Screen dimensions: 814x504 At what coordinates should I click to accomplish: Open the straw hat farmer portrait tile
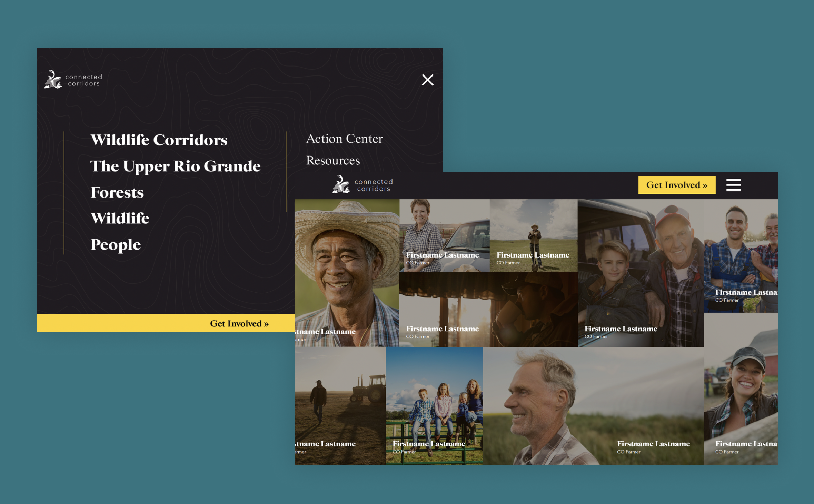coord(347,272)
